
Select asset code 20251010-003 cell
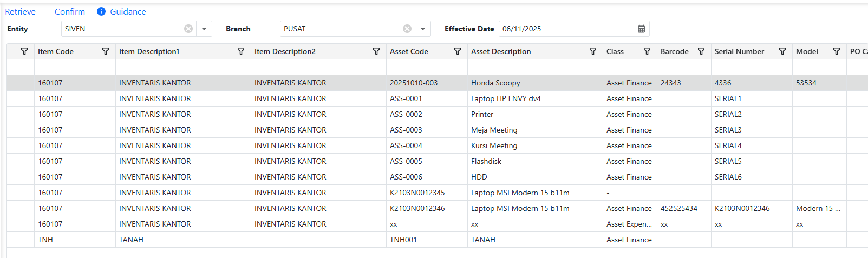pyautogui.click(x=427, y=83)
